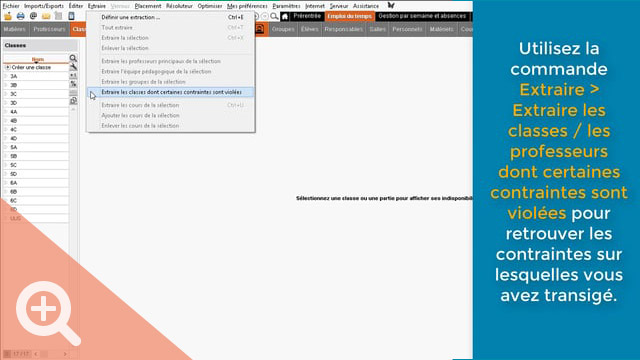The height and width of the screenshot is (360, 640).
Task: Open the Placement menu
Action: (148, 6)
